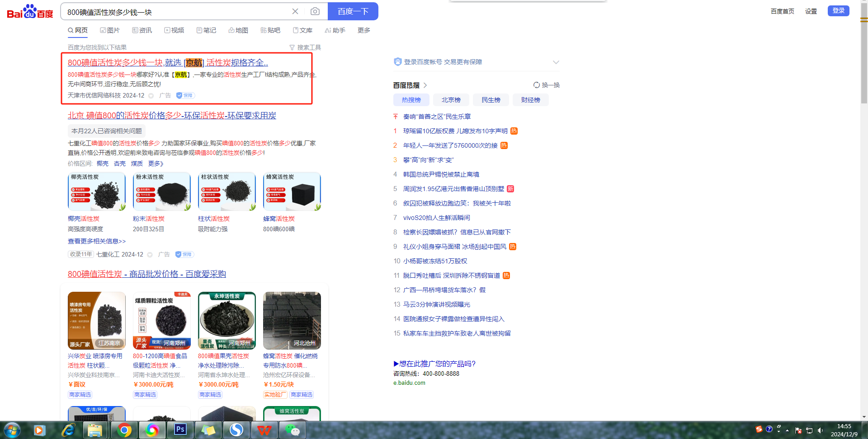Viewport: 868px width, 439px height.
Task: Open 设置 menu
Action: coord(811,11)
